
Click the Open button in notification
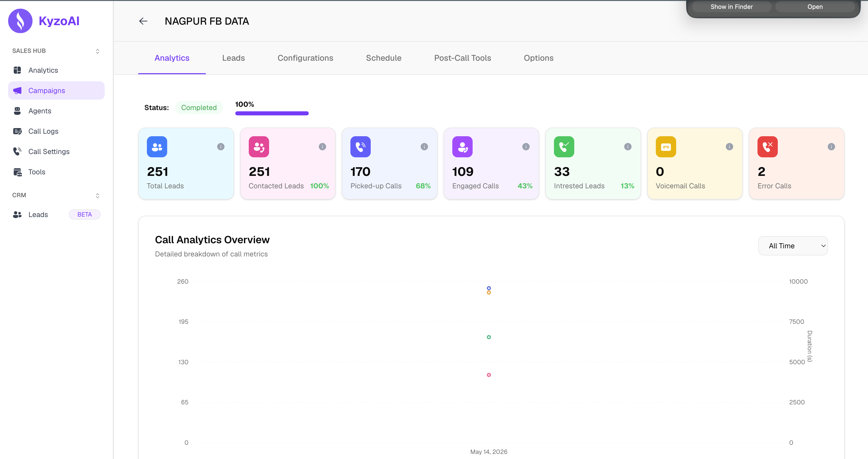click(815, 7)
